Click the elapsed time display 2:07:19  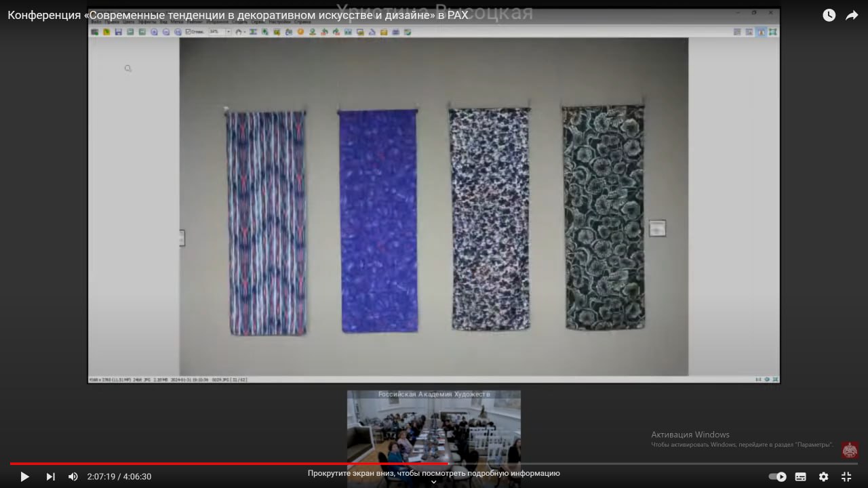pyautogui.click(x=100, y=476)
